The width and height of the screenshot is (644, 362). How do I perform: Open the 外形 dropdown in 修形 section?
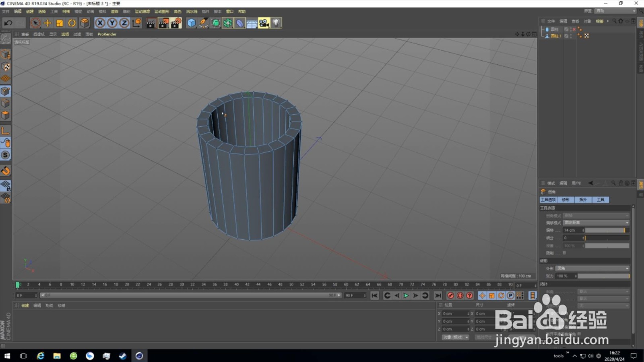coord(592,268)
